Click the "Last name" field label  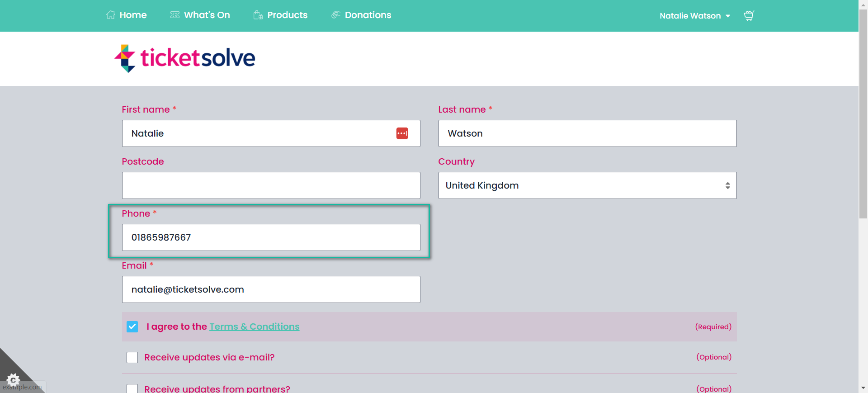[x=462, y=109]
